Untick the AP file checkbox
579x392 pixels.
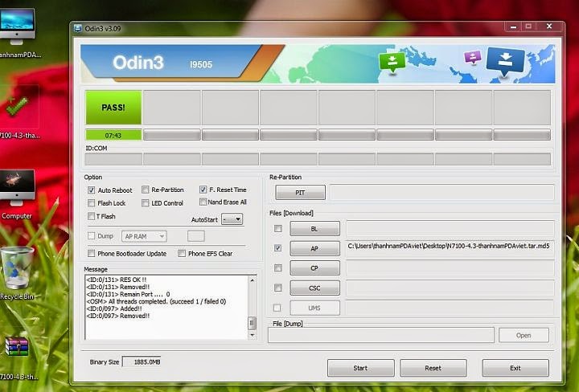(277, 248)
